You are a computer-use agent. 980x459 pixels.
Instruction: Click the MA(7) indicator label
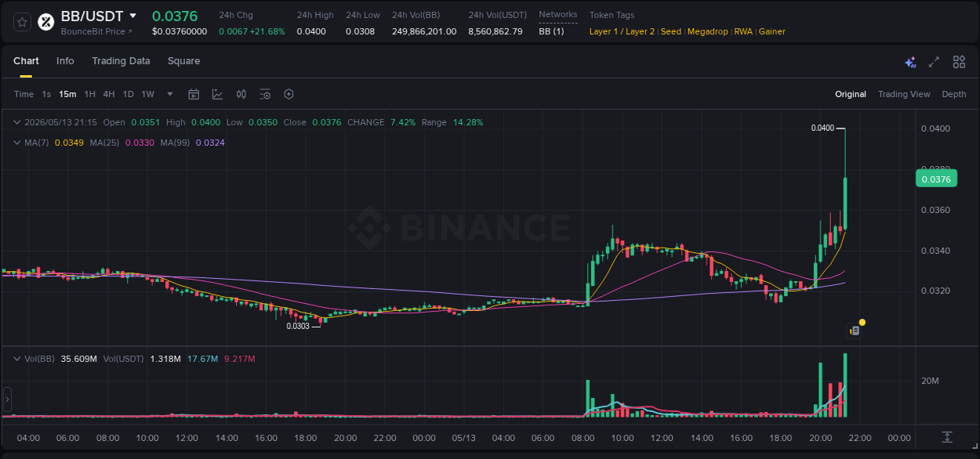click(37, 143)
